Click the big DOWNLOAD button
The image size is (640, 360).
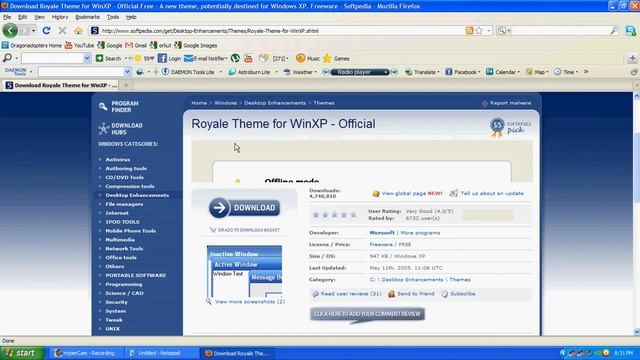[244, 208]
